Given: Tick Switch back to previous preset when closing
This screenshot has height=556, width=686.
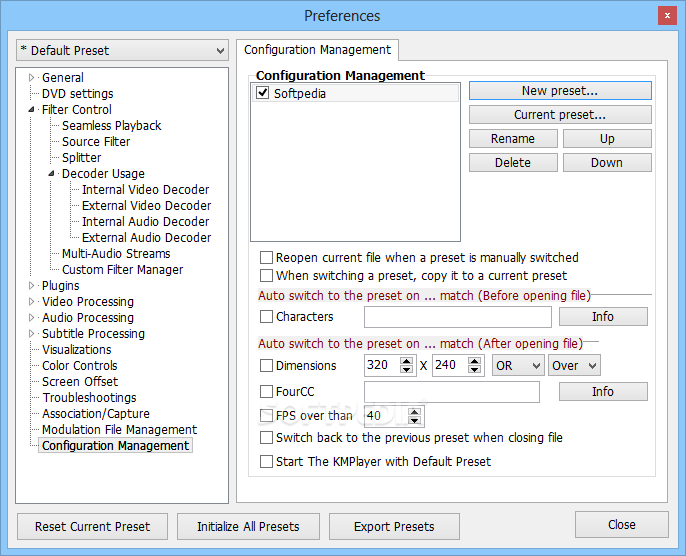Looking at the screenshot, I should 266,437.
